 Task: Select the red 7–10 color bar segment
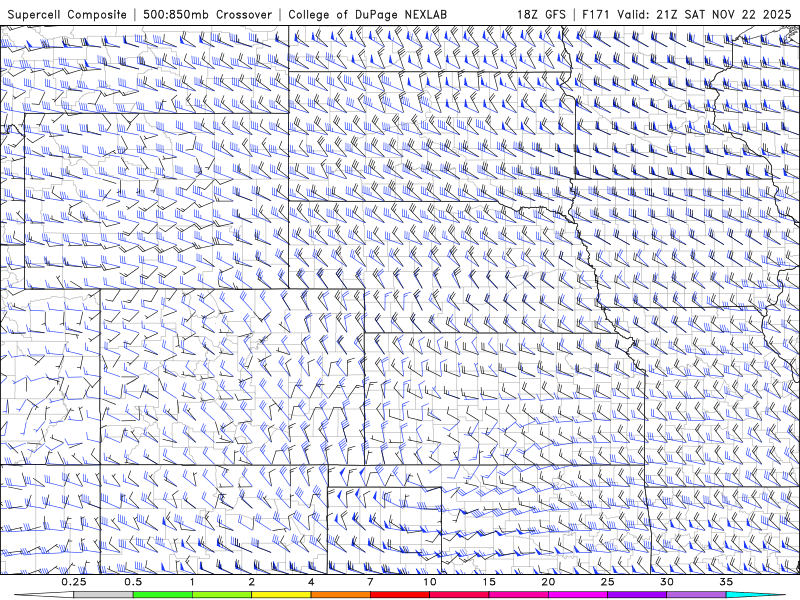[x=399, y=595]
